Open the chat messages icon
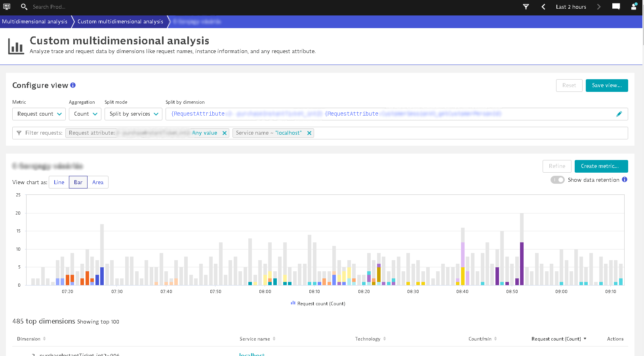The height and width of the screenshot is (356, 644). [x=616, y=7]
